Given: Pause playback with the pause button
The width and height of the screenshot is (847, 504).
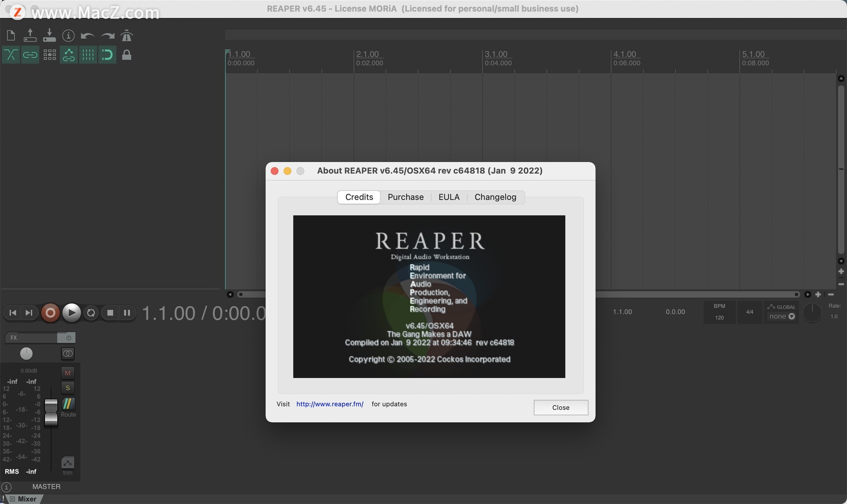Looking at the screenshot, I should [x=127, y=313].
